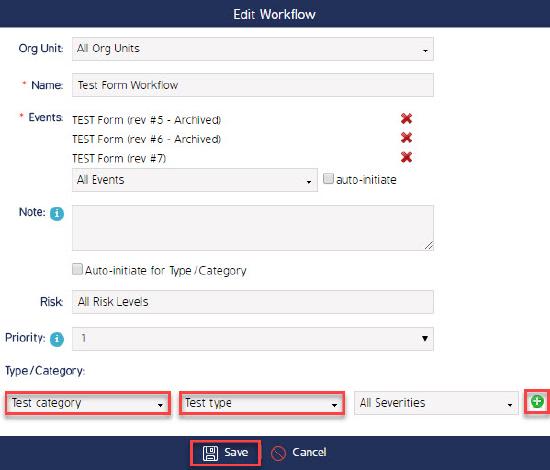This screenshot has width=550, height=470.
Task: Enable the auto-initiate checkbox beside All Events
Action: (x=328, y=179)
